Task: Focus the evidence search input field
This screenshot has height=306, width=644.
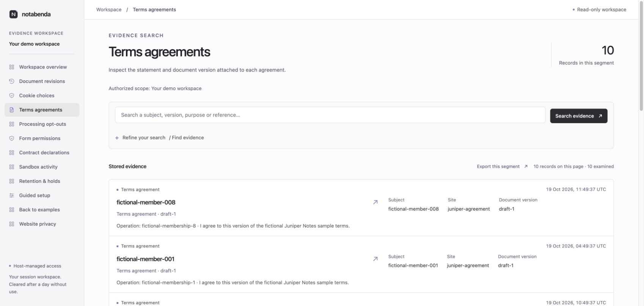Action: (330, 115)
